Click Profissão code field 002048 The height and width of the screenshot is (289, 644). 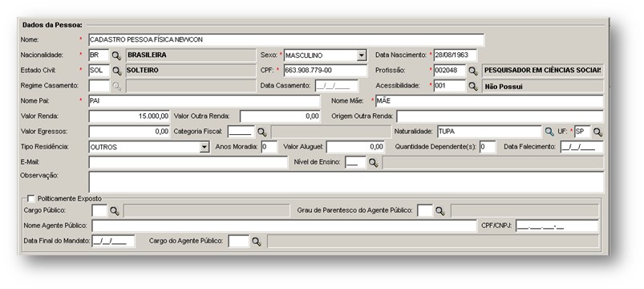point(450,71)
